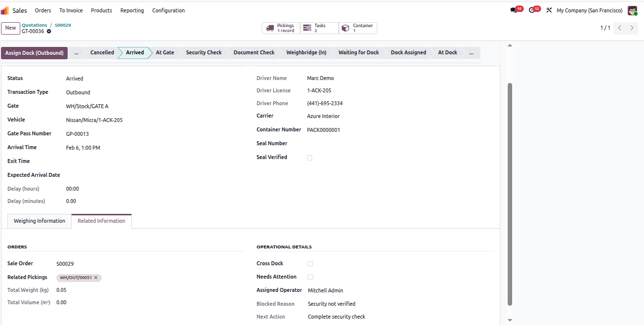644x325 pixels.
Task: Set status to Document Check
Action: coord(254,52)
